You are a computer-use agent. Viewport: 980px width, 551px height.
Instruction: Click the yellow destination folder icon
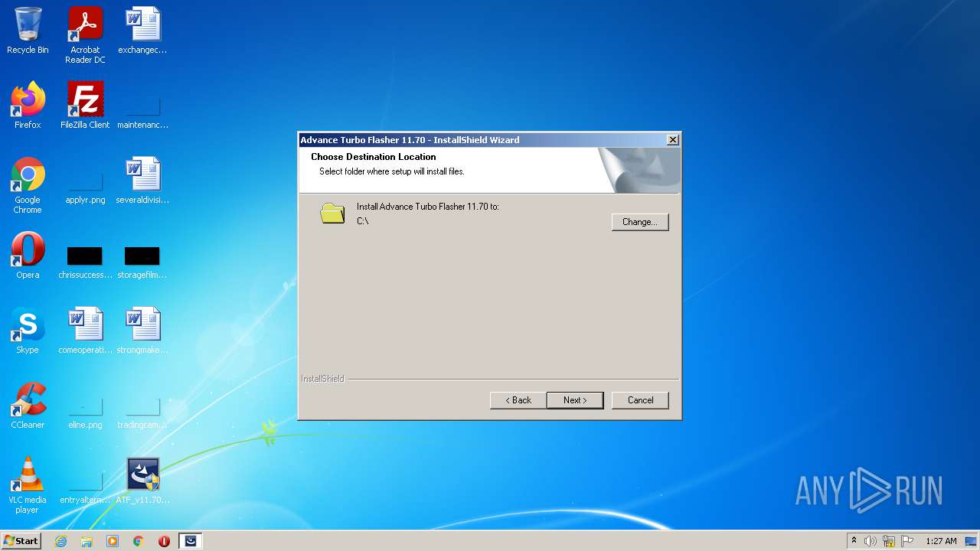pyautogui.click(x=332, y=214)
